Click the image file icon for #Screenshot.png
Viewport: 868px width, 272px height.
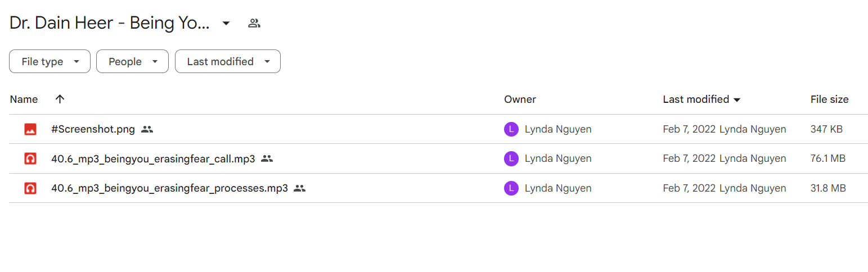coord(30,129)
